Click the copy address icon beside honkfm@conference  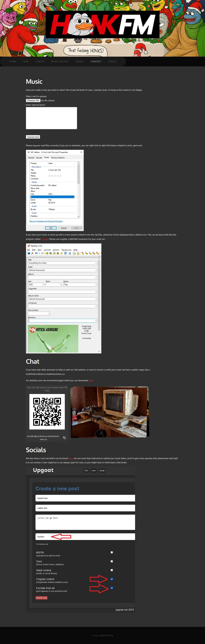64,437
